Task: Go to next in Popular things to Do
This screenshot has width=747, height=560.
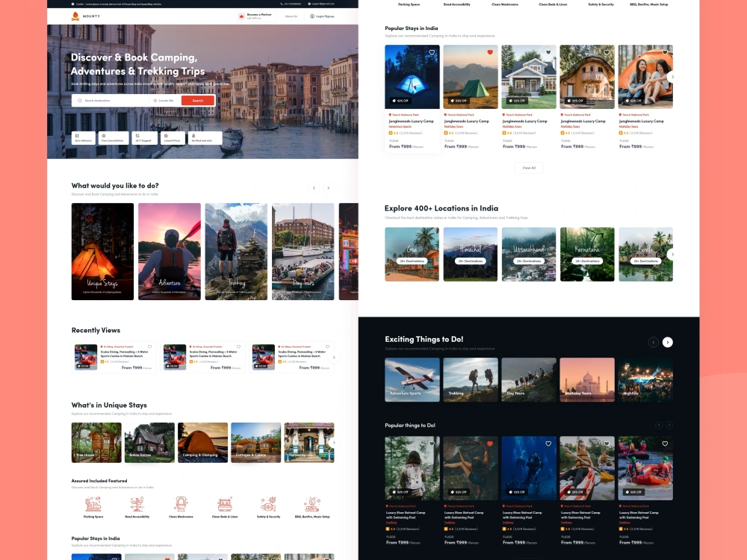Action: [669, 425]
